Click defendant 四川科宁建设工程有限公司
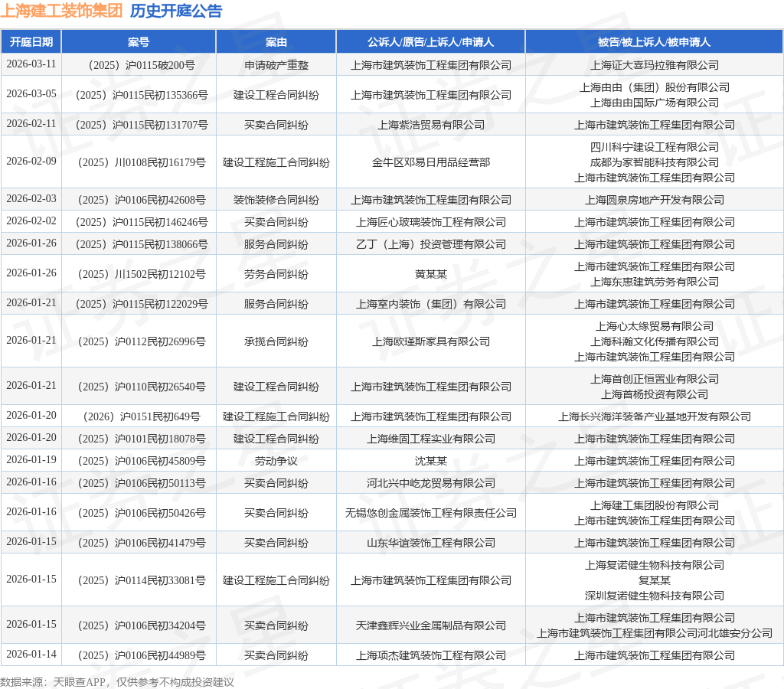The height and width of the screenshot is (689, 784). pyautogui.click(x=655, y=147)
